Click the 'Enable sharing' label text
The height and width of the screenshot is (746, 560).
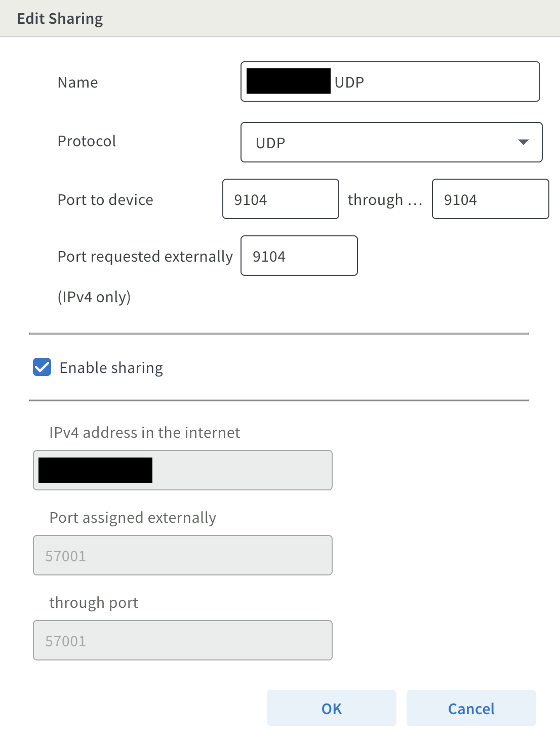point(111,368)
